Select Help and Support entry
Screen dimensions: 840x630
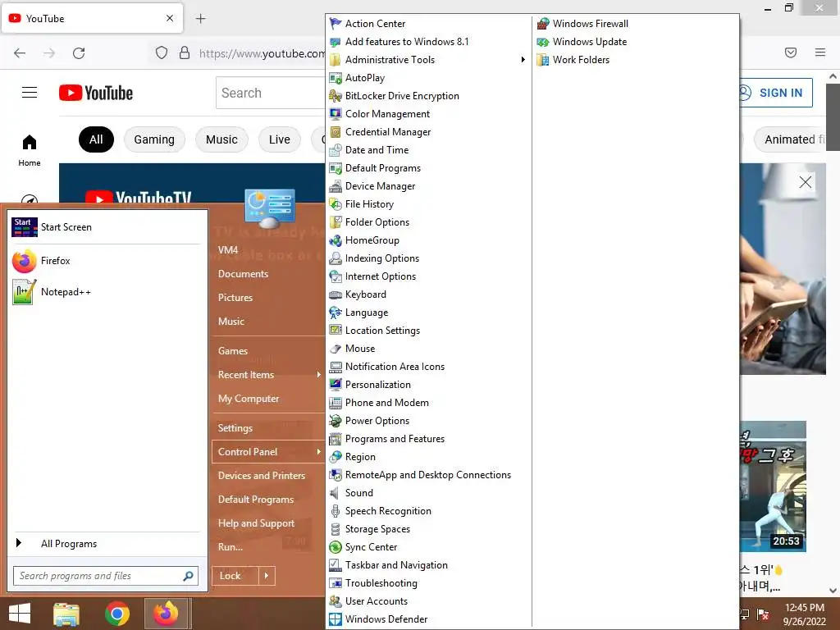pyautogui.click(x=256, y=523)
